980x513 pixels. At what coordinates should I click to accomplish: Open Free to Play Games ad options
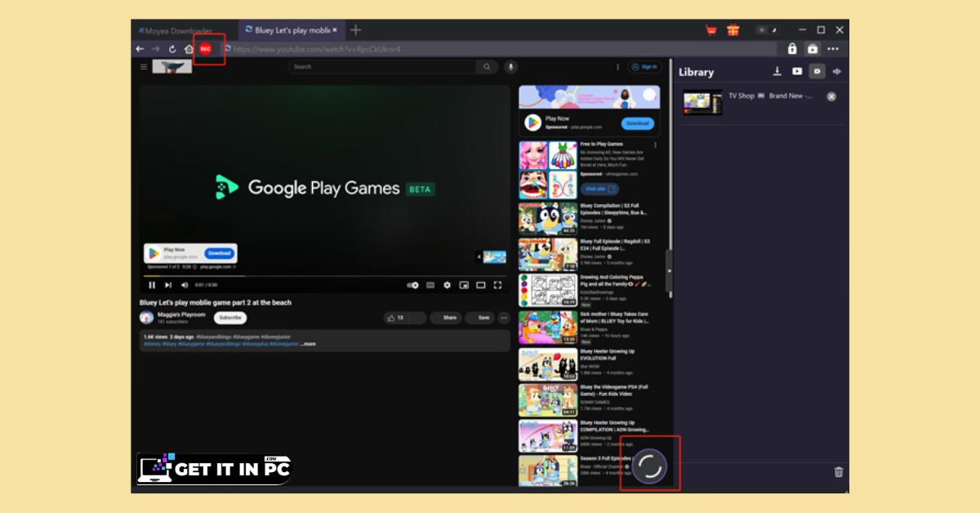click(655, 145)
